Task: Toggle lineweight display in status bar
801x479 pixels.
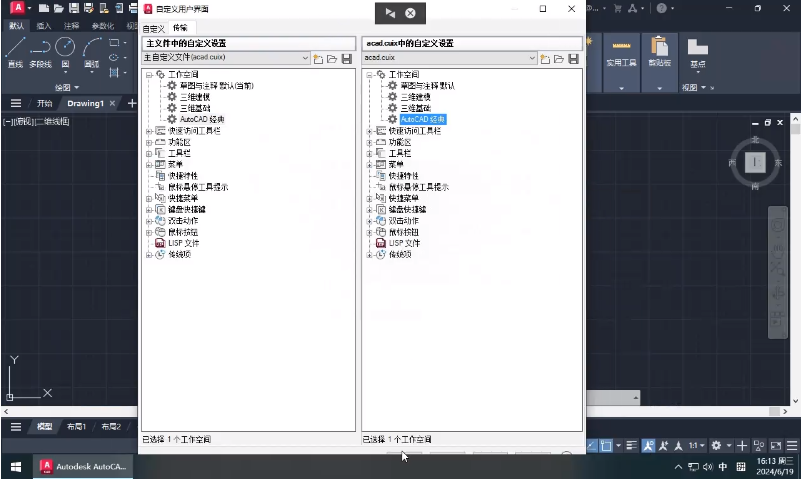Action: (x=631, y=445)
